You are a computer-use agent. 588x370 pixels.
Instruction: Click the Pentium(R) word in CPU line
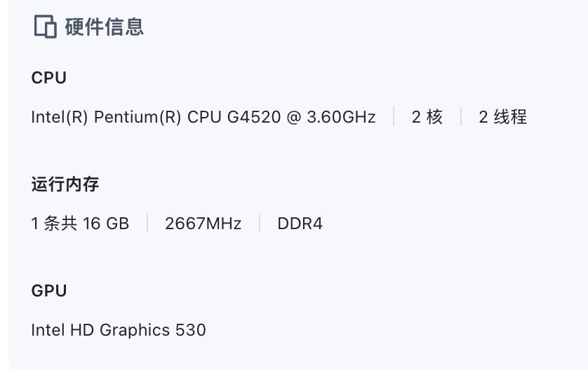pyautogui.click(x=138, y=117)
